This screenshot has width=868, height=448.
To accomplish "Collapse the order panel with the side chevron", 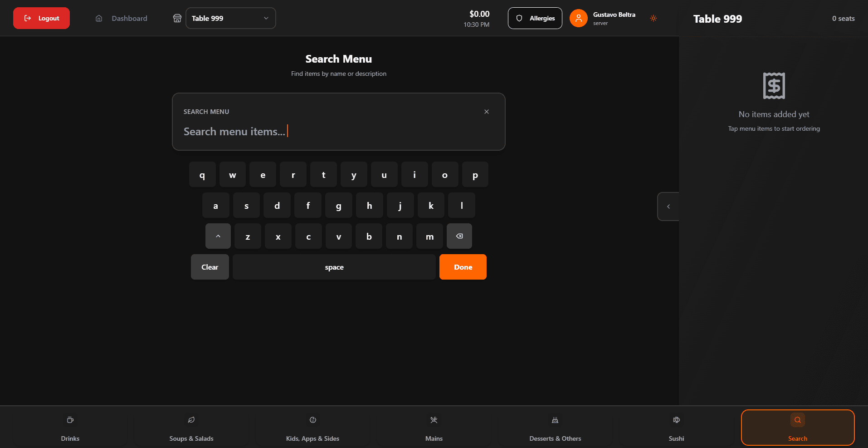I will (668, 206).
